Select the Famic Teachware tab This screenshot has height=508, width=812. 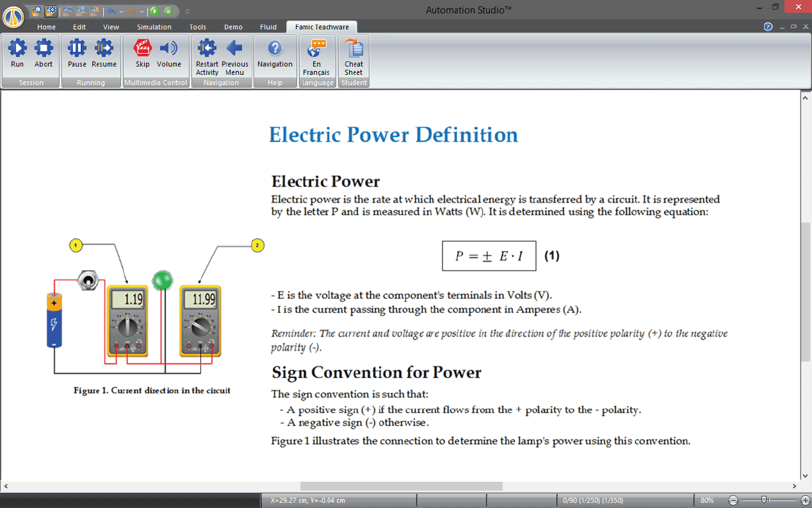[322, 27]
